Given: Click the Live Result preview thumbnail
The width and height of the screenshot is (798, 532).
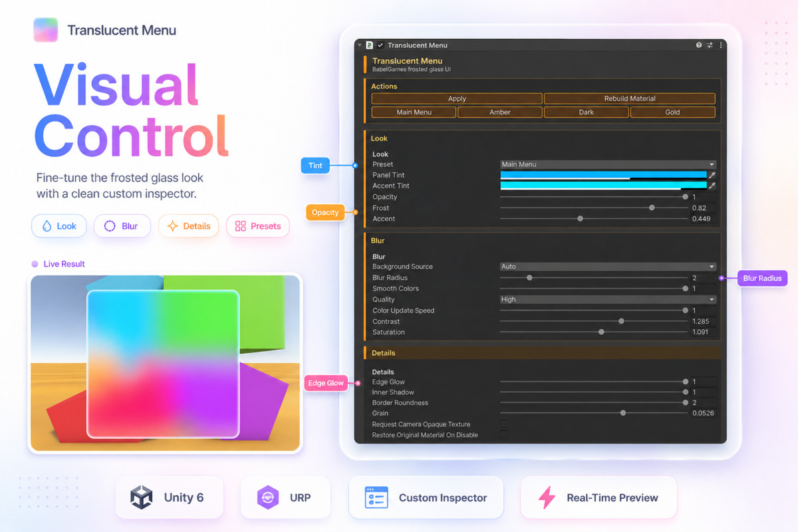Looking at the screenshot, I should coord(165,363).
